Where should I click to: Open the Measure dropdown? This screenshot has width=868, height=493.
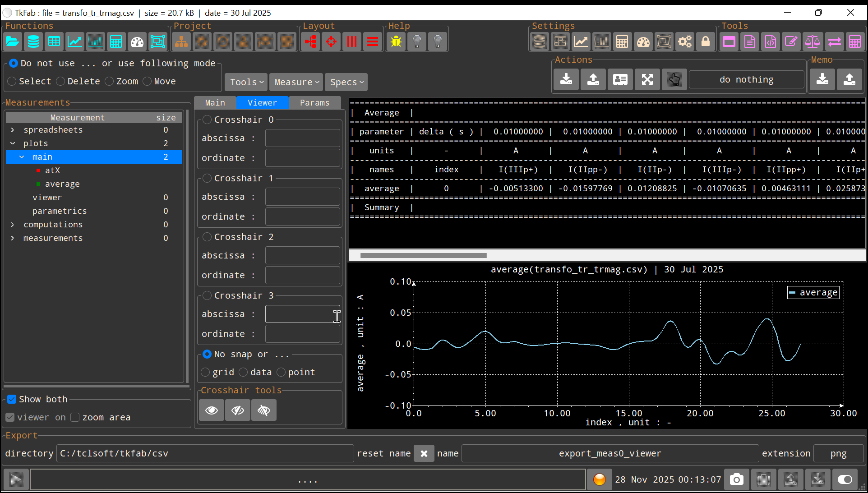295,82
